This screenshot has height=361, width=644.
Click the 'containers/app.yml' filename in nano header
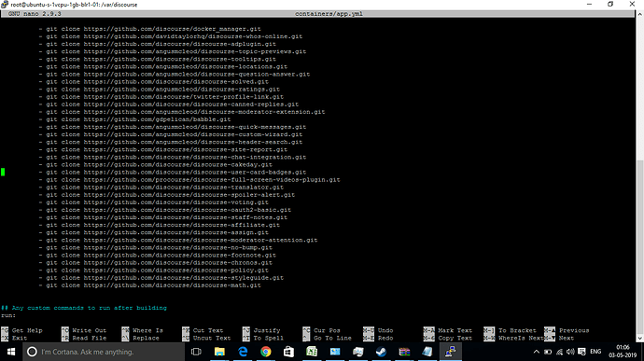(329, 14)
